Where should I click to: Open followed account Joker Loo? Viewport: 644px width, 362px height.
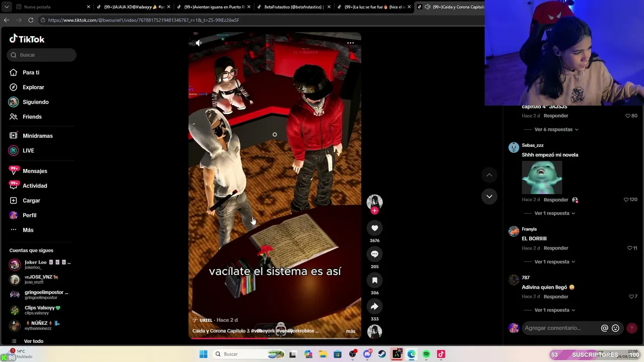click(40, 264)
